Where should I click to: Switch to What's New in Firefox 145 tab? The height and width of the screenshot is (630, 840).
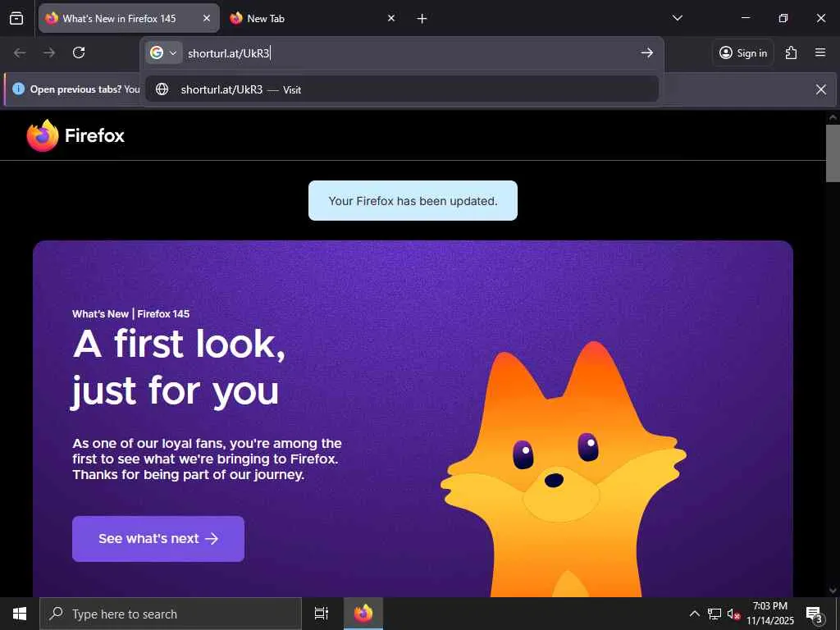pyautogui.click(x=129, y=18)
